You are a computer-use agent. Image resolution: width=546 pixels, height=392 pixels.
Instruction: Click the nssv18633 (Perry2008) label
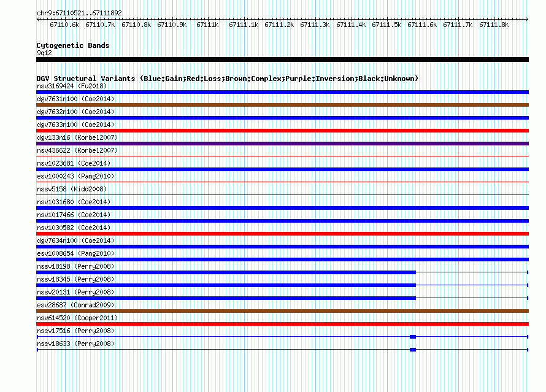(x=75, y=344)
